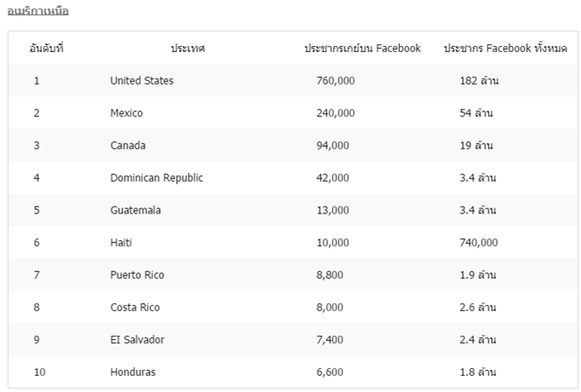
Task: Click the Mexico country cell
Action: [126, 113]
